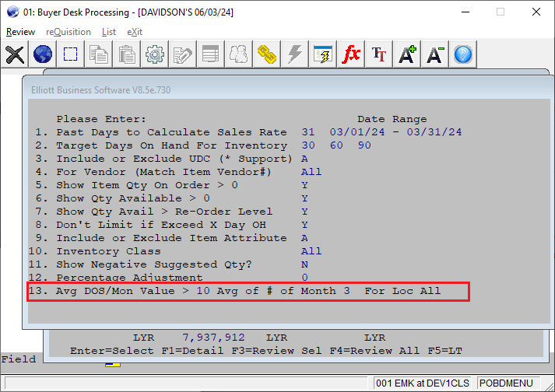Click Target Days On Hand value 90

364,145
